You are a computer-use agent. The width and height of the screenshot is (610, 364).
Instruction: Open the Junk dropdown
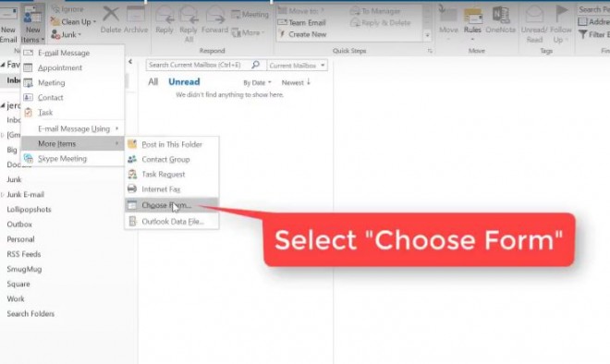click(67, 34)
